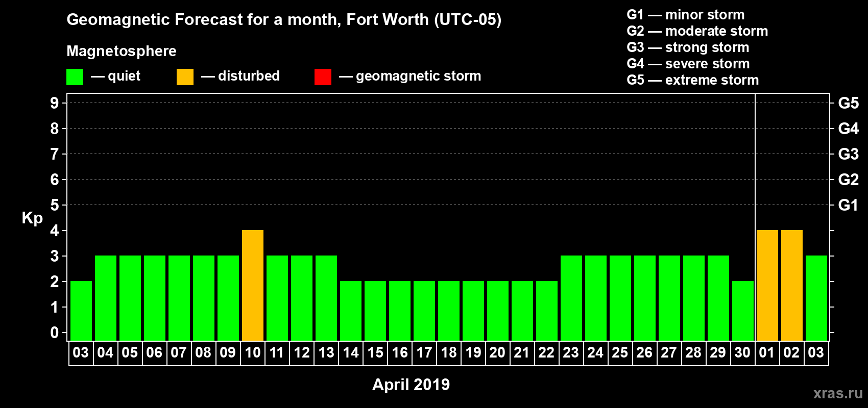Click the green bar above date 07
Screen dimensions: 868x408
(179, 298)
